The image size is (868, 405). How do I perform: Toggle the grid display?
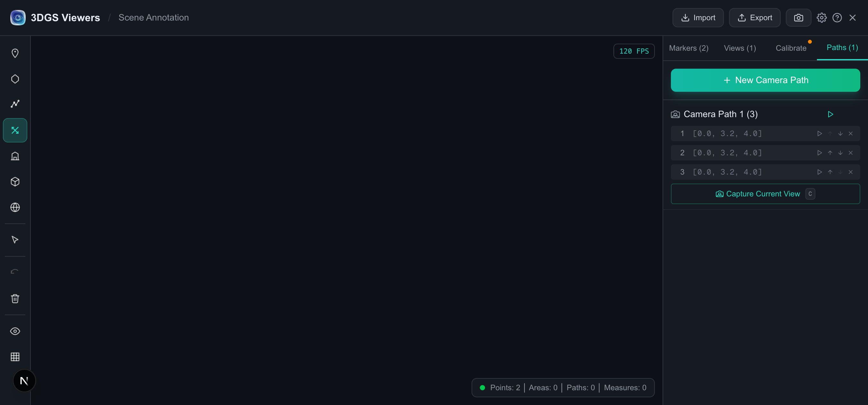click(15, 357)
